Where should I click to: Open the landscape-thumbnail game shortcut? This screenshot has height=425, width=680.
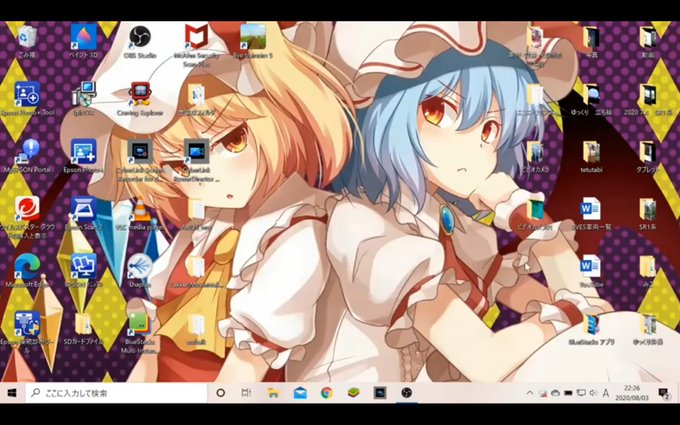(x=253, y=37)
